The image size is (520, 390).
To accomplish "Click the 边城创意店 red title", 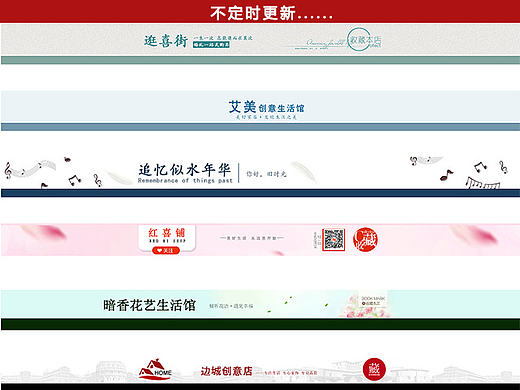I will point(226,371).
